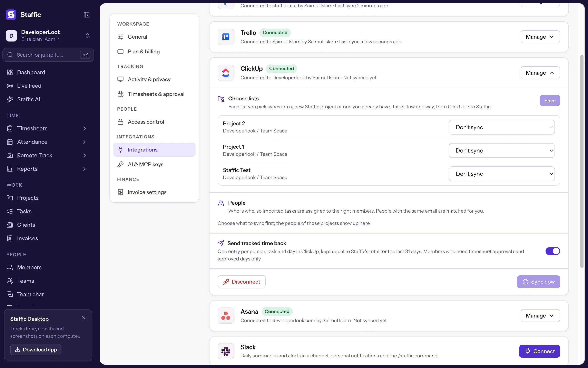This screenshot has height=368, width=588.
Task: Open Dashboard from the sidebar
Action: [48, 72]
